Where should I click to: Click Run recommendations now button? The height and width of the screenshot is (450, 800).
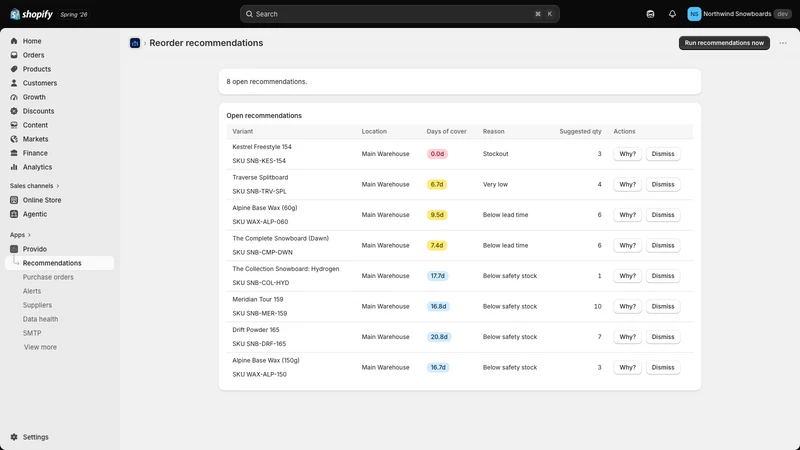[x=724, y=43]
